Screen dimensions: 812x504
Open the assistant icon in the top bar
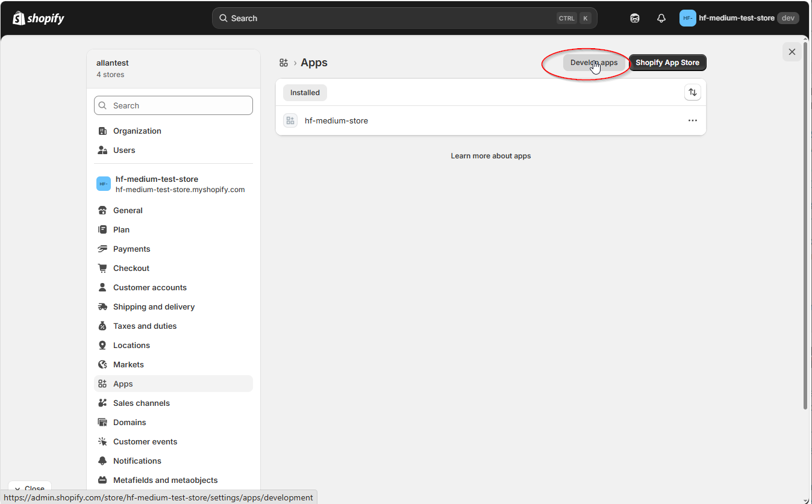pyautogui.click(x=634, y=18)
